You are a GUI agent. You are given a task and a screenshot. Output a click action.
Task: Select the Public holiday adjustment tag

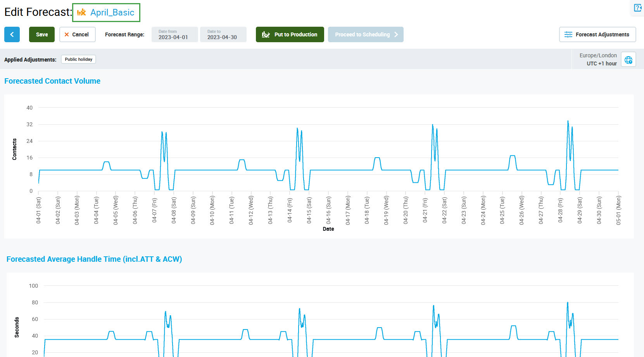pos(78,59)
